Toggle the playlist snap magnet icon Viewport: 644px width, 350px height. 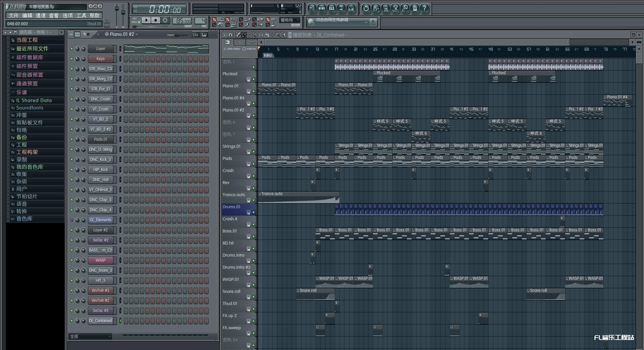tap(230, 35)
